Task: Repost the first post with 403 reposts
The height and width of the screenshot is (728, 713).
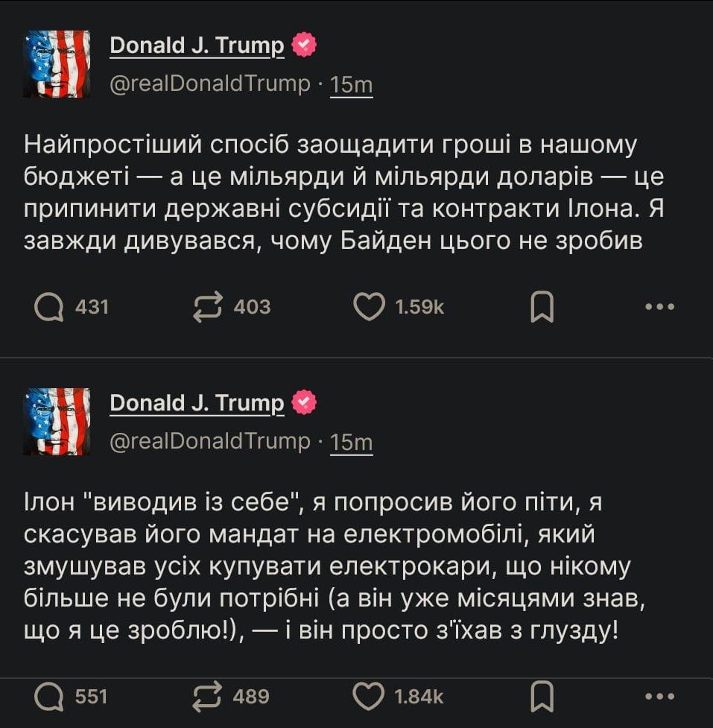Action: [208, 306]
